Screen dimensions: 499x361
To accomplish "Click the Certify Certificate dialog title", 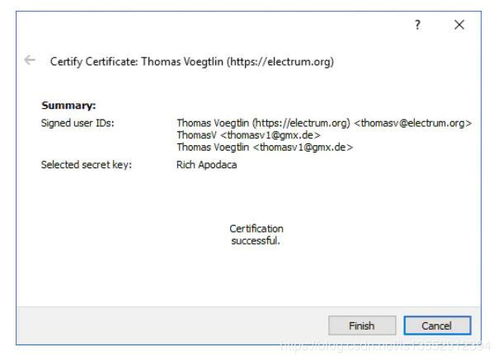I will (x=192, y=62).
